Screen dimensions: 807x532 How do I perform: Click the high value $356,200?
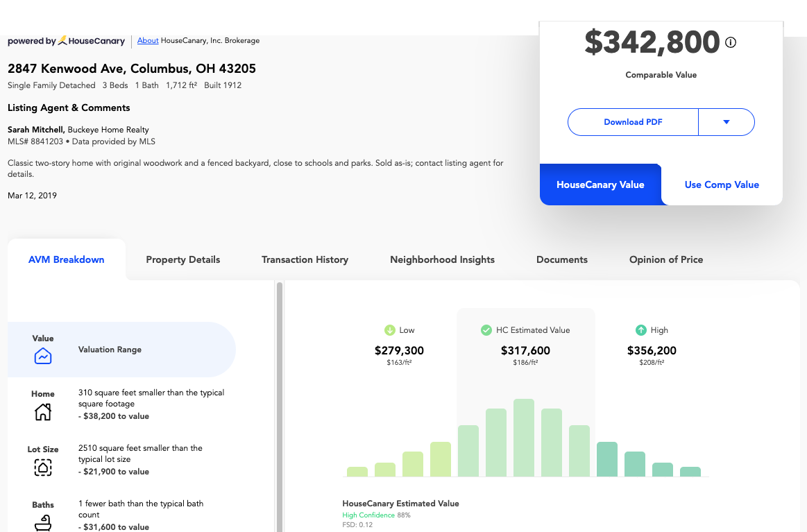652,351
